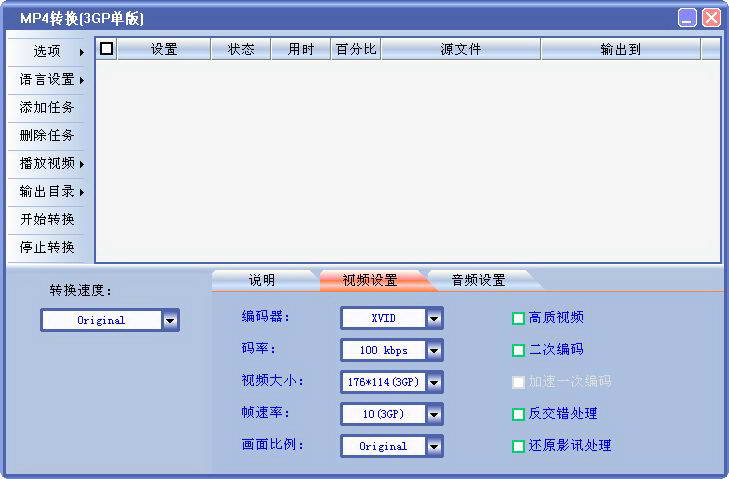This screenshot has width=729, height=479.
Task: Click the 设置 column header
Action: (164, 49)
